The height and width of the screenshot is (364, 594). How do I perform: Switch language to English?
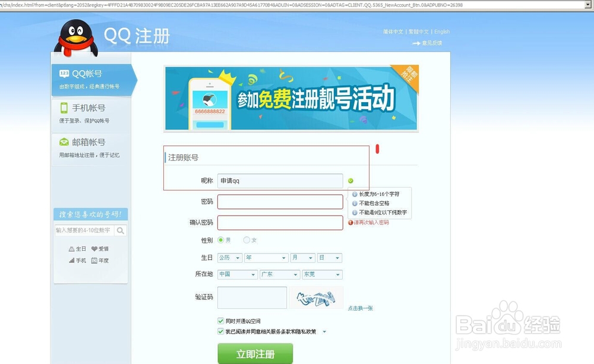(442, 32)
